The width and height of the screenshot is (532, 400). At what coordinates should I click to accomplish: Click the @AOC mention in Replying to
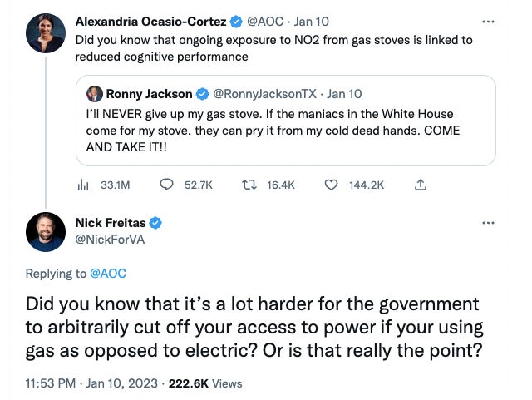pos(107,273)
